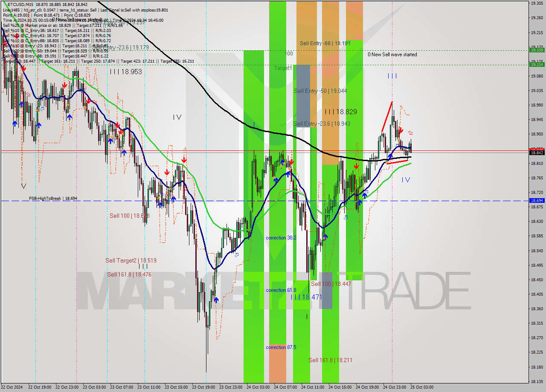Viewport: 546px width, 392px height.
Task: Select the 'Sell Entry -50 | 19.044' label
Action: click(320, 91)
